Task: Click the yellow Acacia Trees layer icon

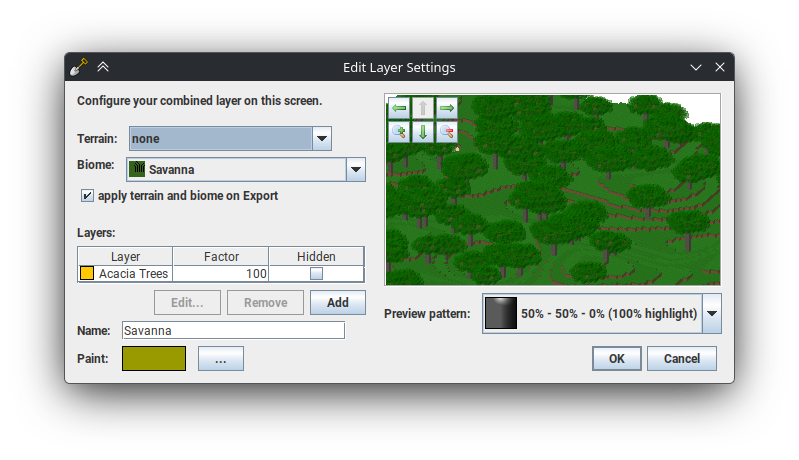Action: point(87,273)
